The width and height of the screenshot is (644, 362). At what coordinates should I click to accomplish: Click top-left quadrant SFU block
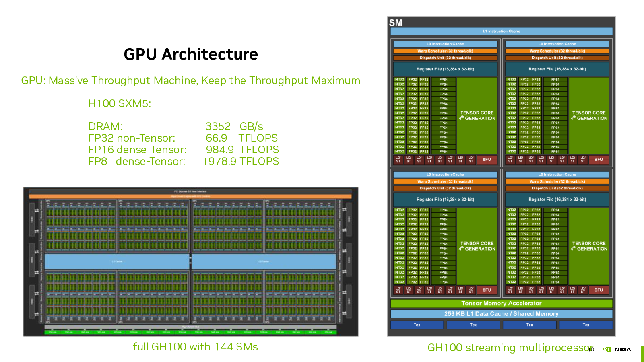coord(487,160)
